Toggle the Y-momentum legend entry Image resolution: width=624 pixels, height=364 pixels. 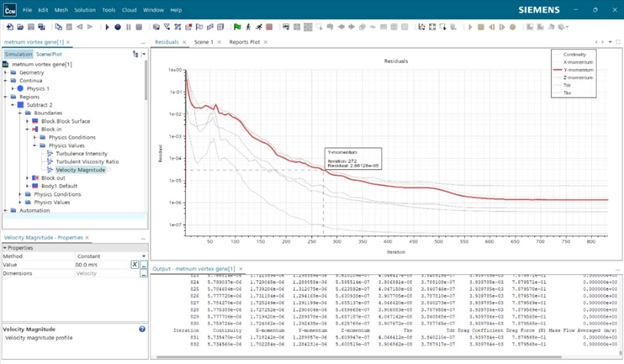point(577,70)
